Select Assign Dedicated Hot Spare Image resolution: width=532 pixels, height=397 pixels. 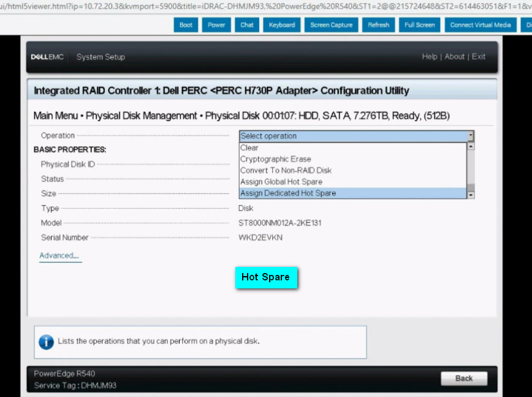pos(353,193)
